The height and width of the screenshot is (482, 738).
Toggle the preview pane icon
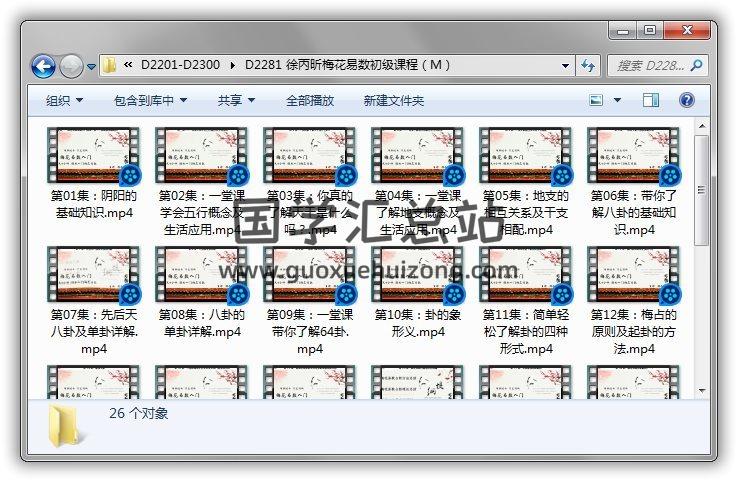point(651,100)
